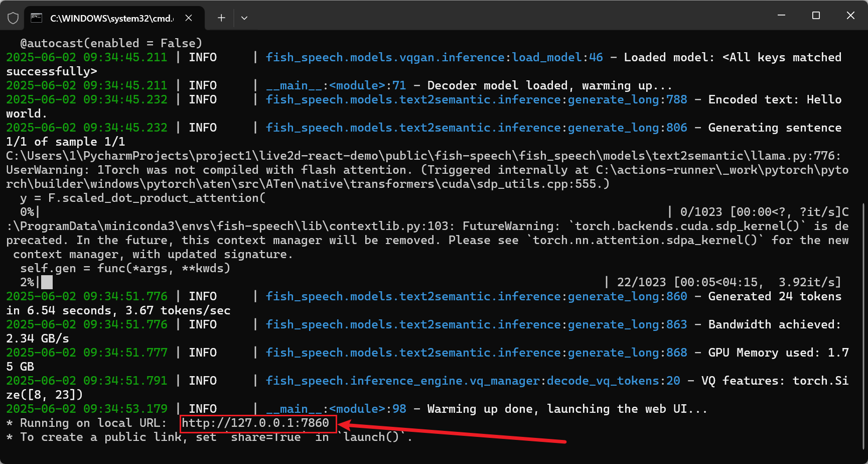Screen dimensions: 868x464
Task: Click the blinking cursor block in the terminal
Action: [x=46, y=282]
